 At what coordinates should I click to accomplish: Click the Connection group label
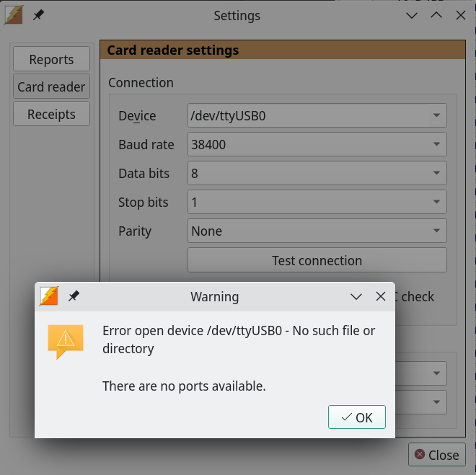tap(141, 82)
